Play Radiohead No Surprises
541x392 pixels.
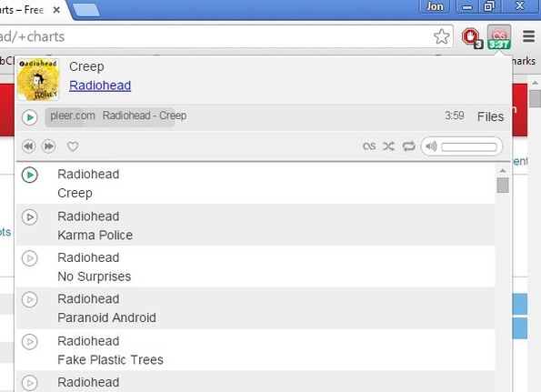click(30, 258)
